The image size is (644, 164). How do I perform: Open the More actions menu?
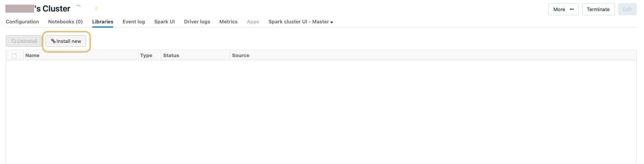563,9
